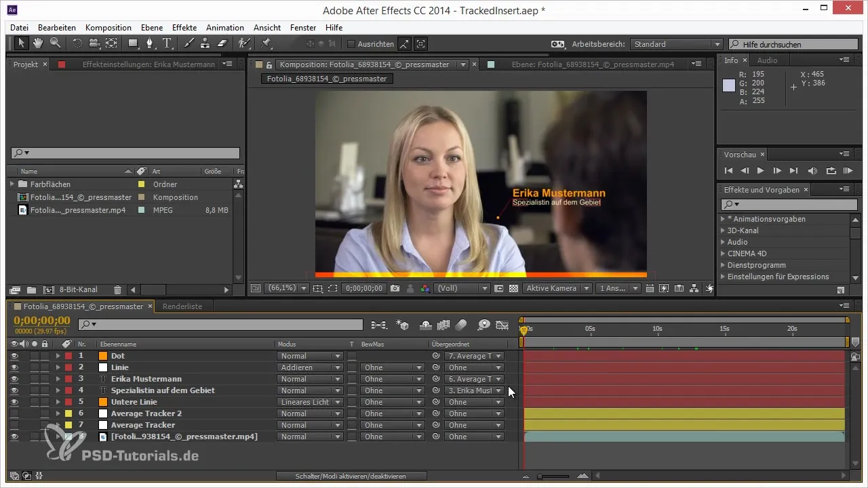Select the Unified Camera tool
The width and height of the screenshot is (868, 488).
(x=94, y=43)
